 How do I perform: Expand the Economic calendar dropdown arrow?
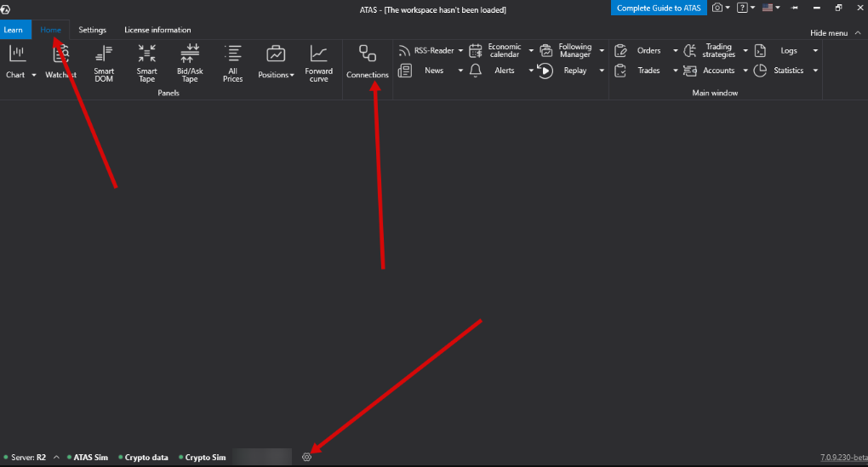click(531, 50)
